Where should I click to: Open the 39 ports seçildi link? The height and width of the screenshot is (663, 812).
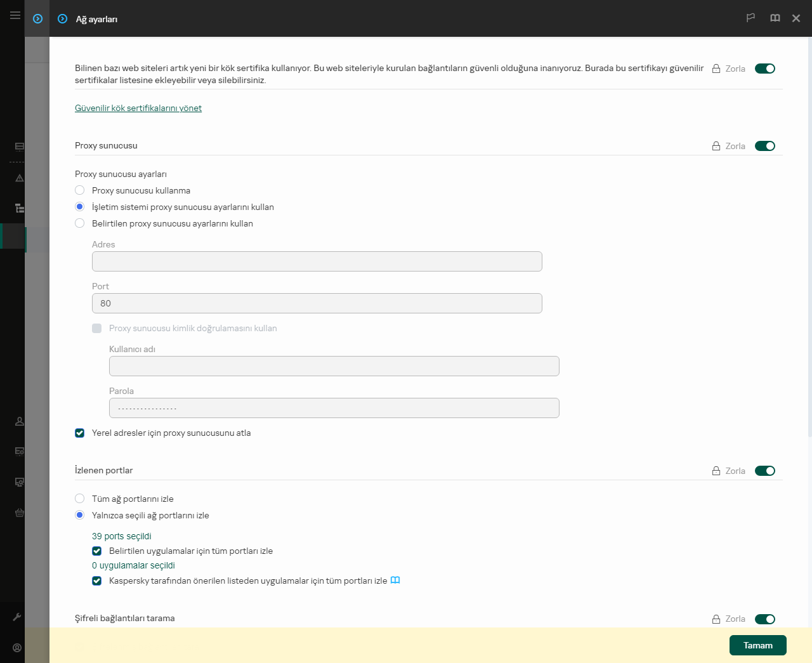(122, 536)
